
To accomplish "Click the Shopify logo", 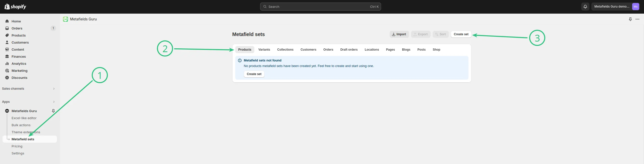I will coord(15,7).
